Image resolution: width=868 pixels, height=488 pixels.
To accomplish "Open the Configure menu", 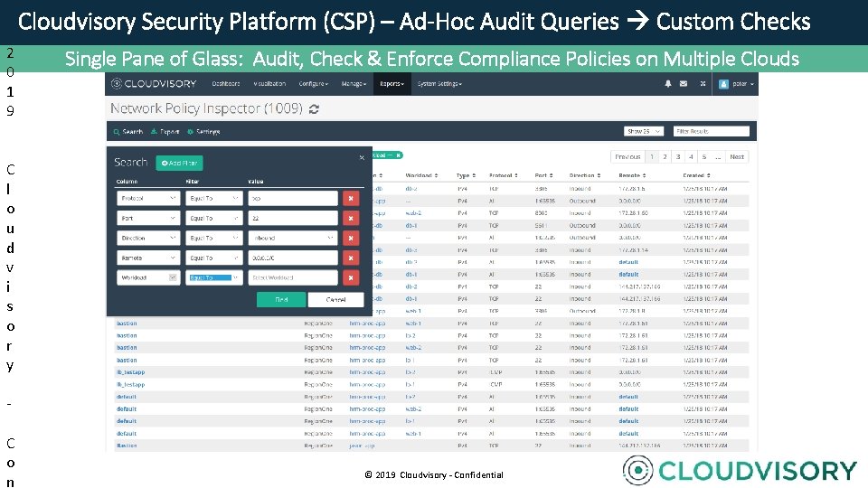I will pyautogui.click(x=314, y=83).
